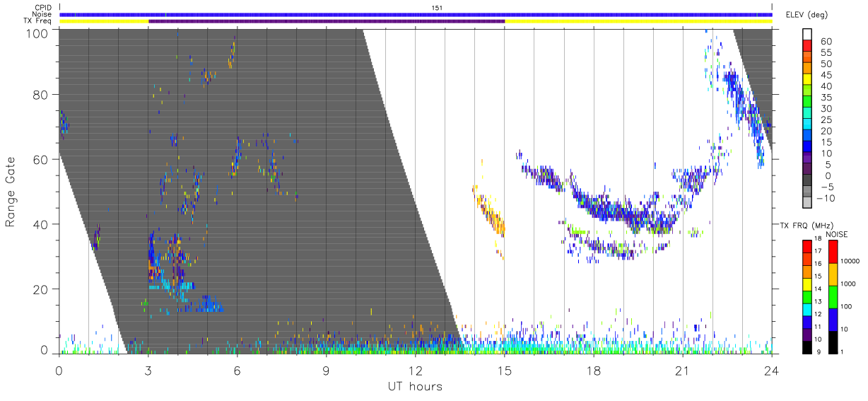Click the CPID label at top left
The image size is (868, 401).
click(x=43, y=8)
